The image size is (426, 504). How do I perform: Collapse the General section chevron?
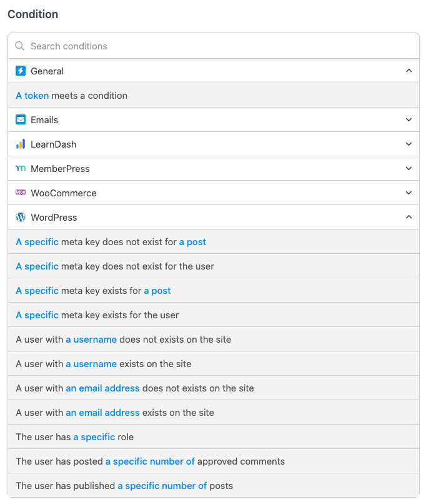(x=409, y=71)
